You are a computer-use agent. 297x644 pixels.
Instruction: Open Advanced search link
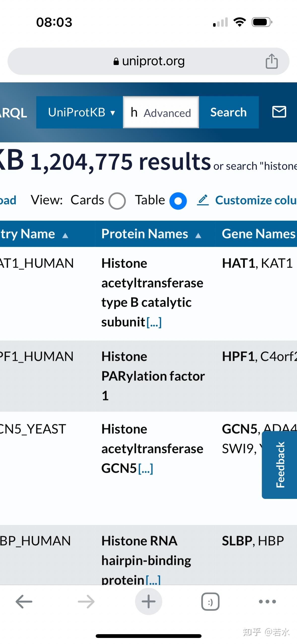(167, 113)
